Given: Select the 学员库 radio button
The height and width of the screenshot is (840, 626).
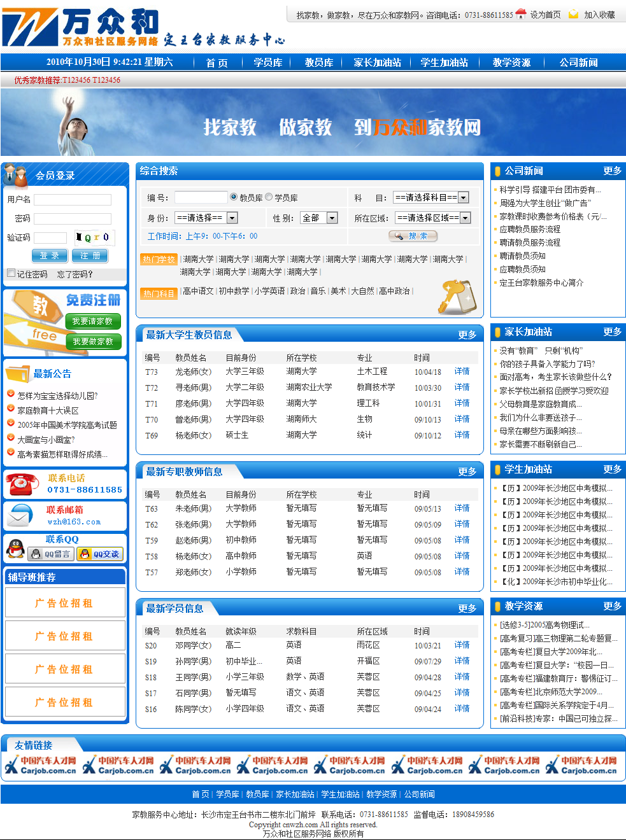Looking at the screenshot, I should point(269,197).
